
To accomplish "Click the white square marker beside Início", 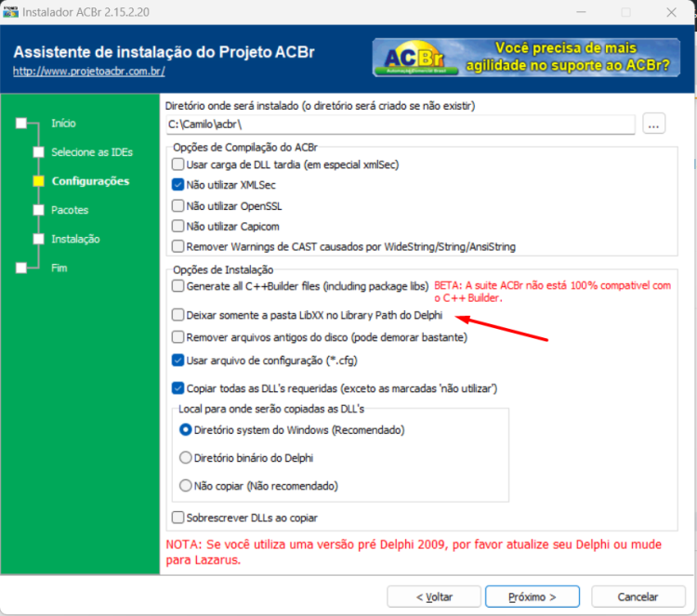I will [x=21, y=124].
